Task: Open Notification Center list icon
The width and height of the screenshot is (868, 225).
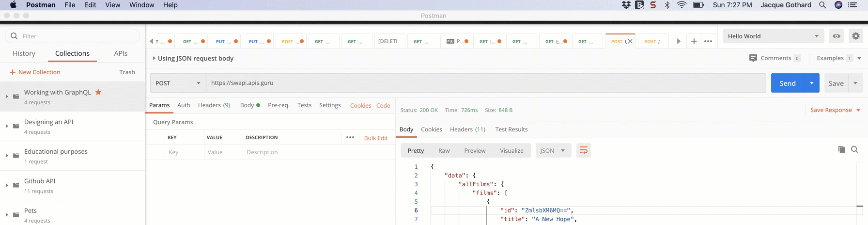Action: tap(853, 5)
